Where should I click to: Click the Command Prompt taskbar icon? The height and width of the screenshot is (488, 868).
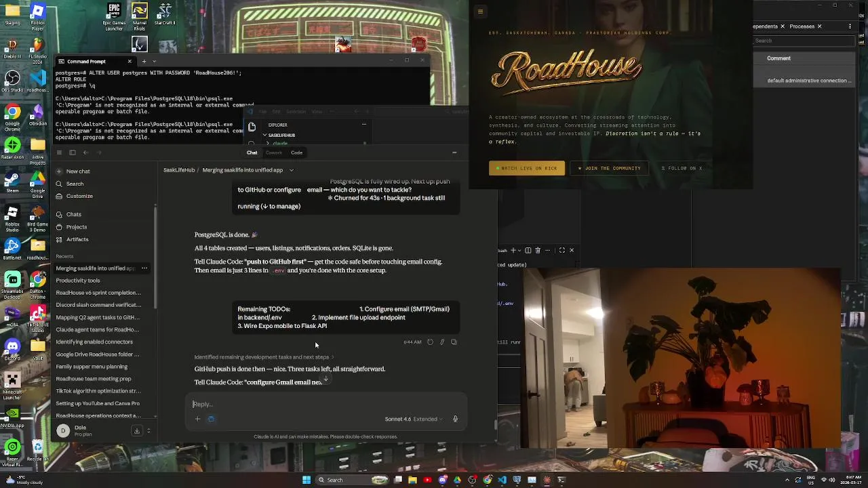click(x=561, y=480)
